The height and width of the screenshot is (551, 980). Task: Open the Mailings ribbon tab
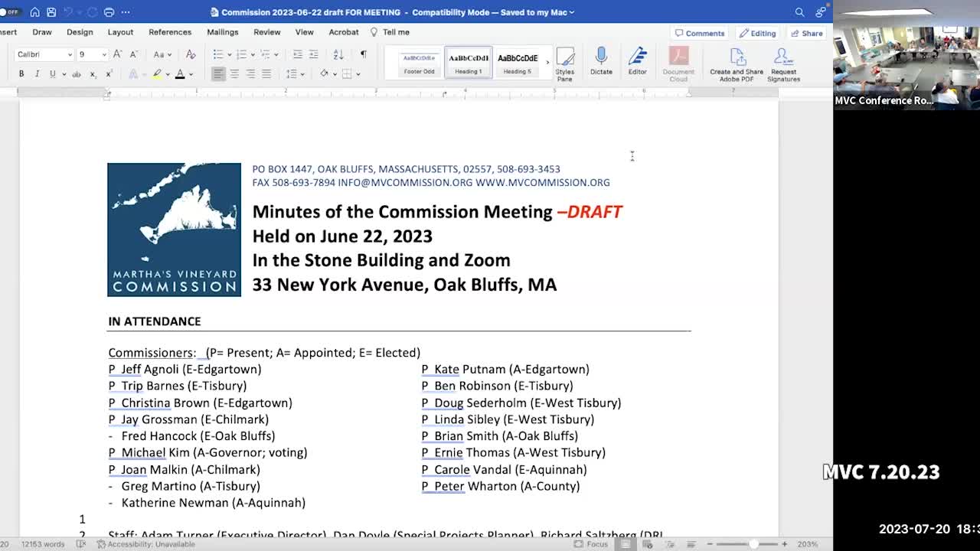[223, 32]
